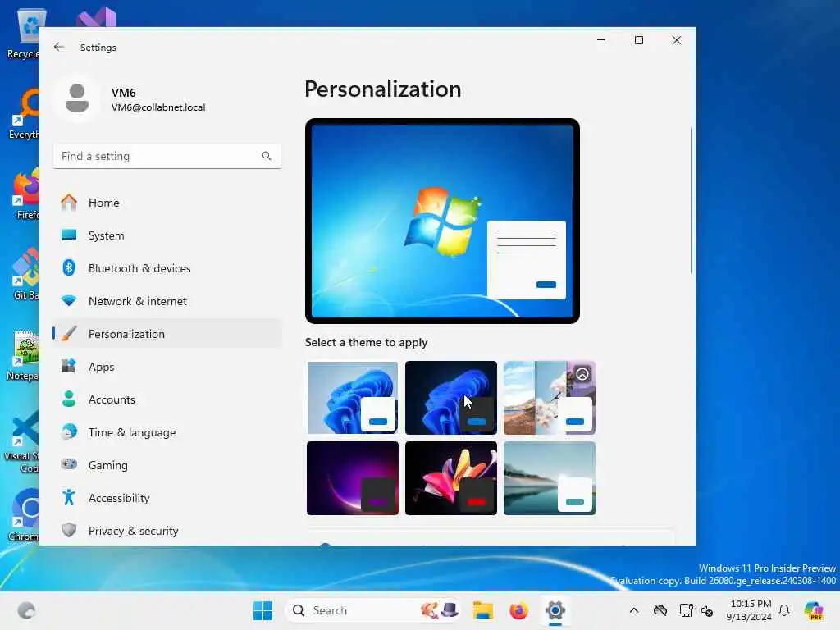
Task: Click the Time & language globe icon
Action: point(69,431)
